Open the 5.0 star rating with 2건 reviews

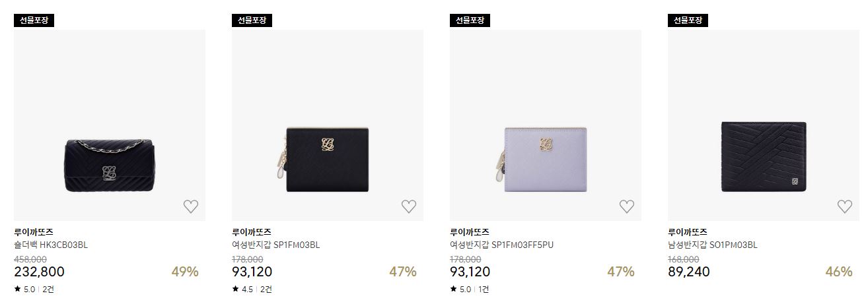[34, 289]
